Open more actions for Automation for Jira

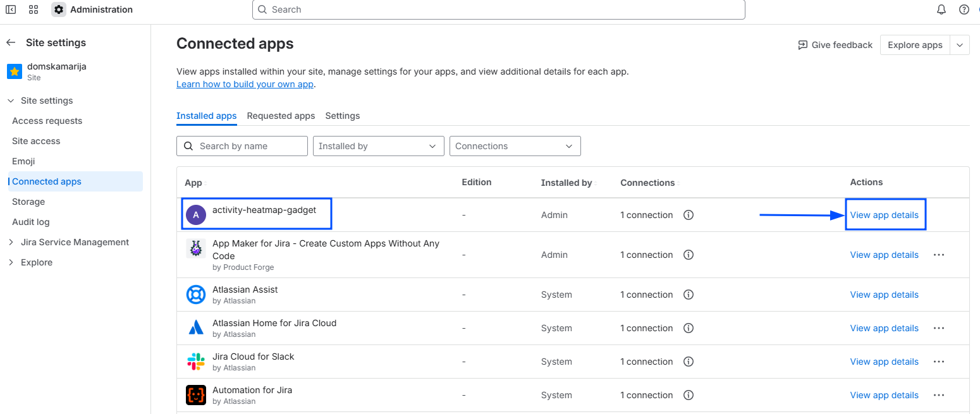click(938, 395)
